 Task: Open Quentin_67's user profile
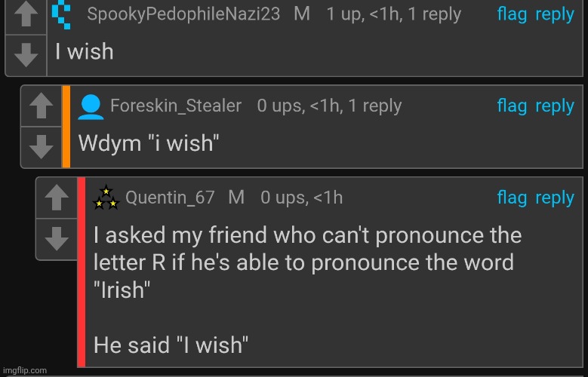170,198
